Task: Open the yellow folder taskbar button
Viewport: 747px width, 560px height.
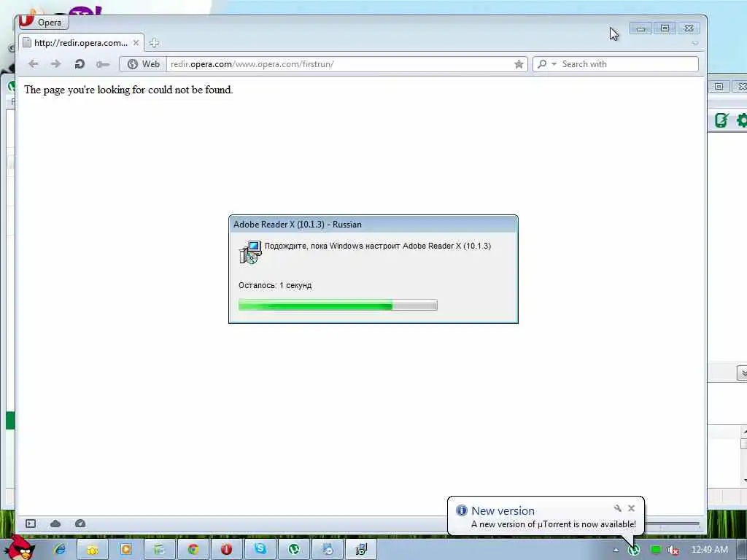Action: (x=93, y=550)
